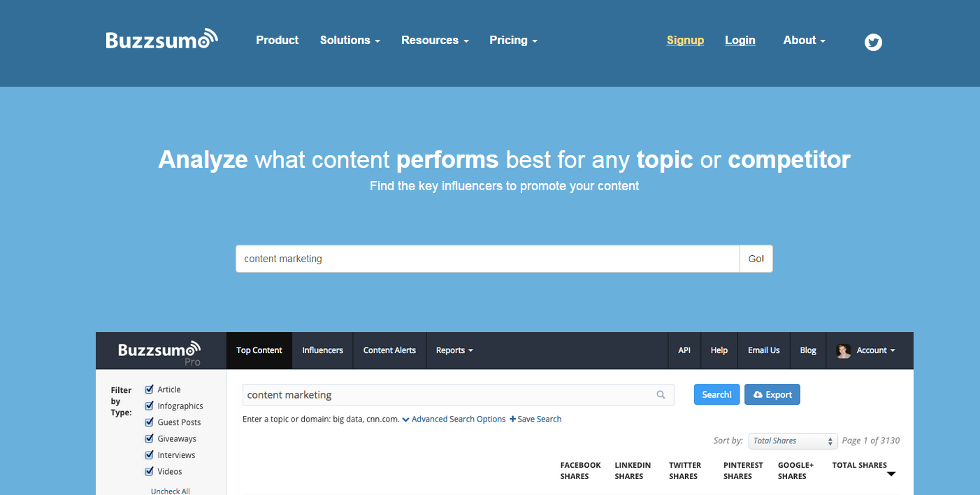Expand the Reports menu
Screen dimensions: 980x495
[454, 350]
